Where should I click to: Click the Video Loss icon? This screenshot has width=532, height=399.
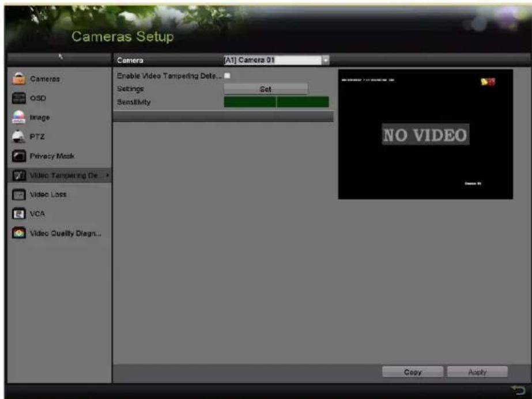[18, 195]
